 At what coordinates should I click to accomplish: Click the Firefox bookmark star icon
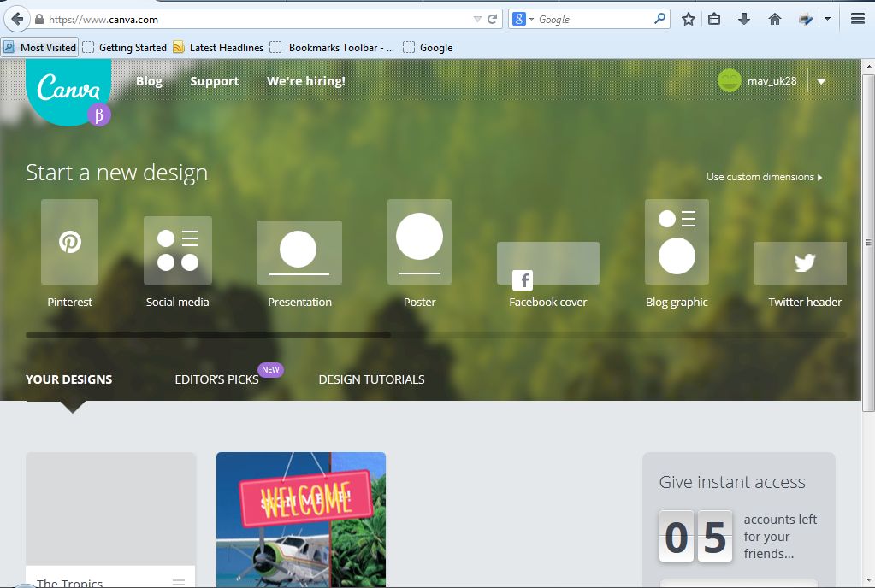(x=688, y=19)
